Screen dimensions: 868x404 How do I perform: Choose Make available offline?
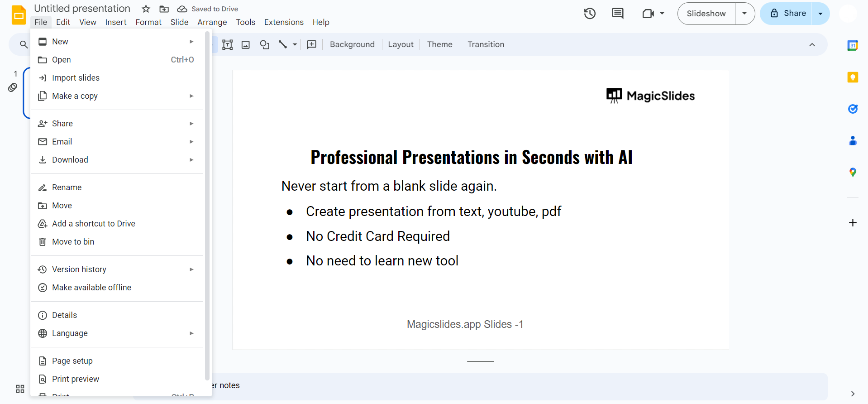(x=117, y=288)
